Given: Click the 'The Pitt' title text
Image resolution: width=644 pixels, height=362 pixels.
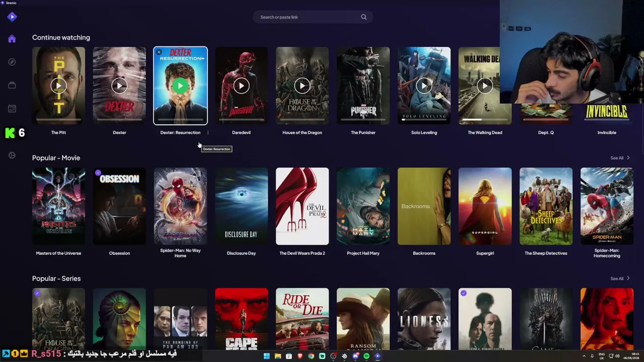Looking at the screenshot, I should (58, 133).
